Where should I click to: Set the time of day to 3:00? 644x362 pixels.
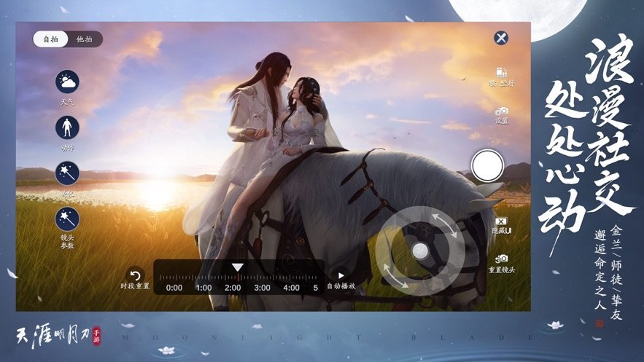pos(262,287)
